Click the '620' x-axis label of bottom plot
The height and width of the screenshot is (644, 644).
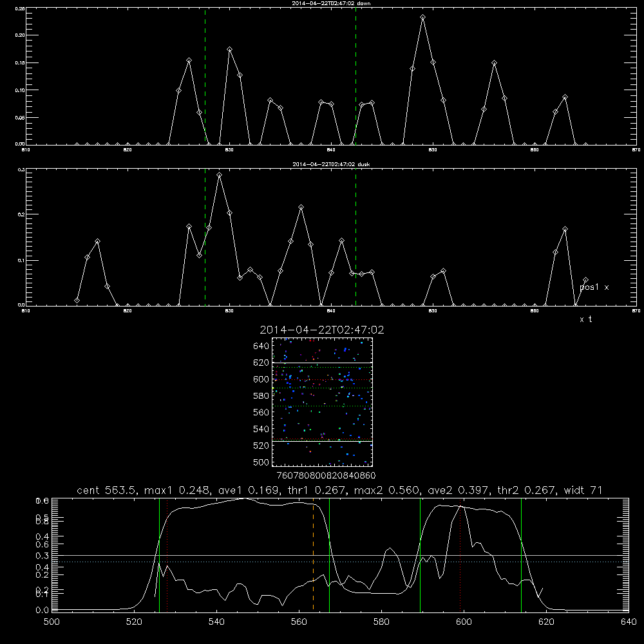pyautogui.click(x=546, y=622)
